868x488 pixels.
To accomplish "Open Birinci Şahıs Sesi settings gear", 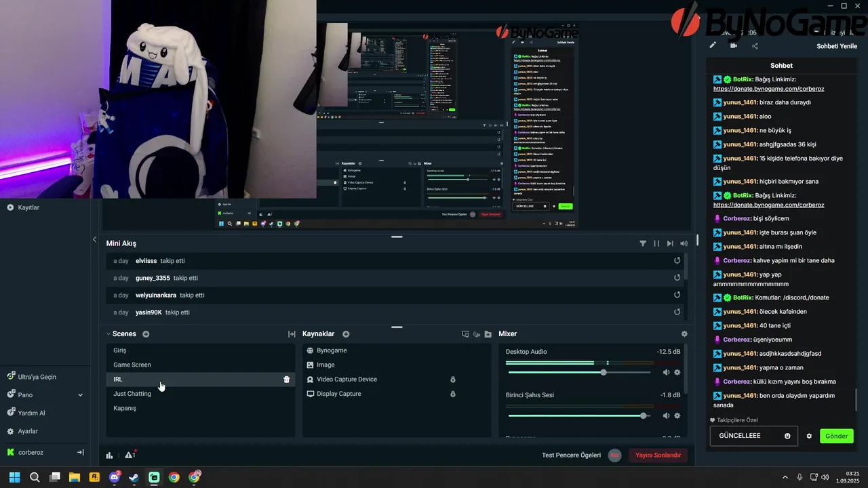I will point(677,415).
